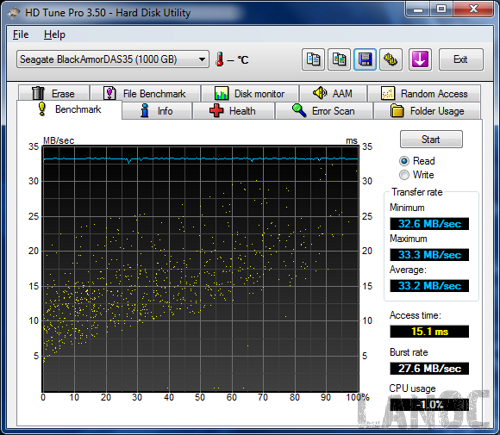Open the Seagate BlackArmor drive dropdown
The image size is (500, 435).
point(113,59)
